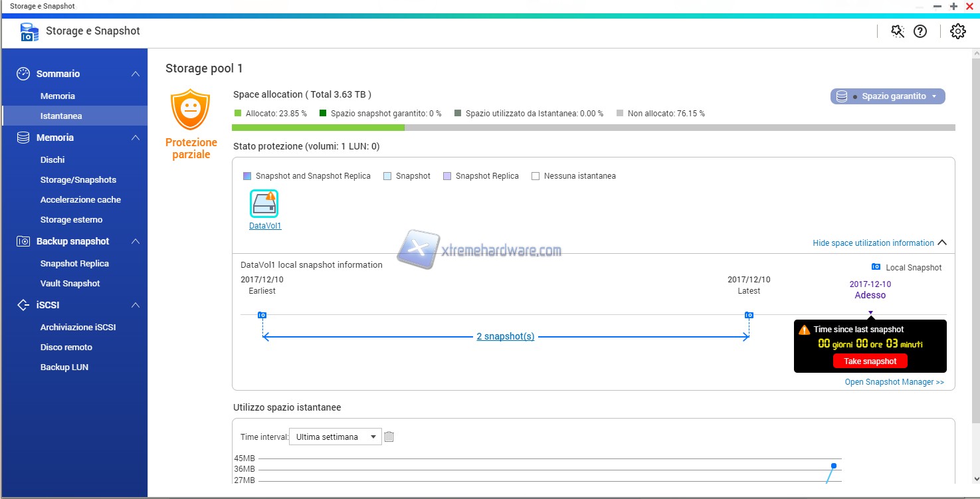Click the Protezione parziale shield icon

[191, 110]
